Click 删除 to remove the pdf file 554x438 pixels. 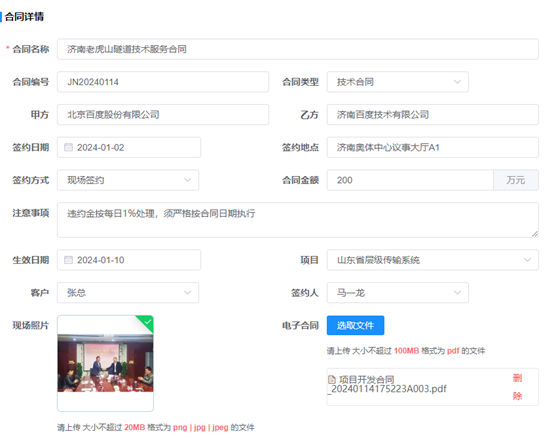click(518, 387)
